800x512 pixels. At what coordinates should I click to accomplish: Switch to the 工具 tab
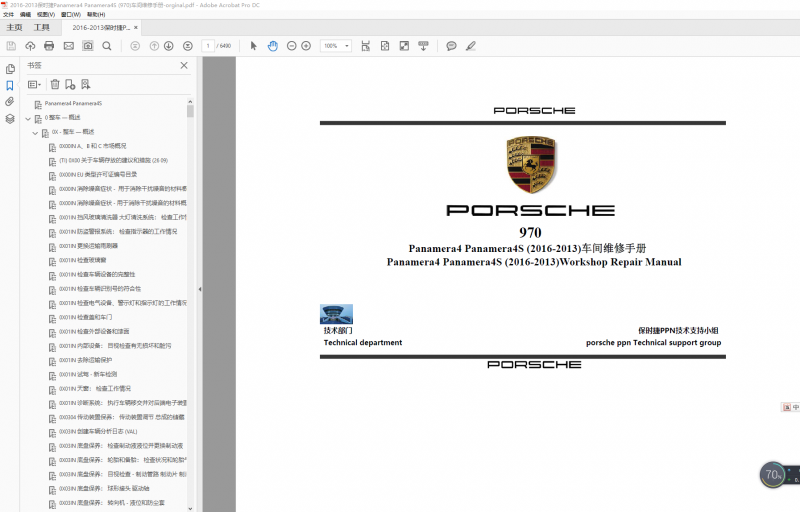coord(42,28)
